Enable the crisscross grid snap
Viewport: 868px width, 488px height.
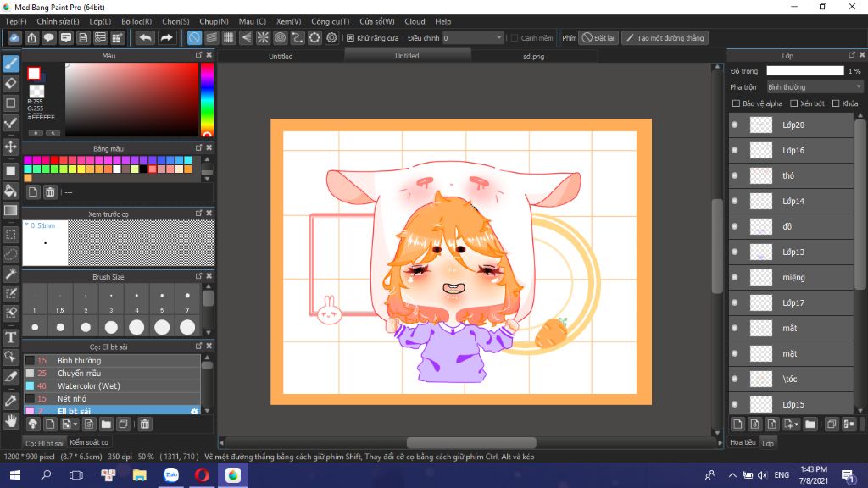pos(229,37)
